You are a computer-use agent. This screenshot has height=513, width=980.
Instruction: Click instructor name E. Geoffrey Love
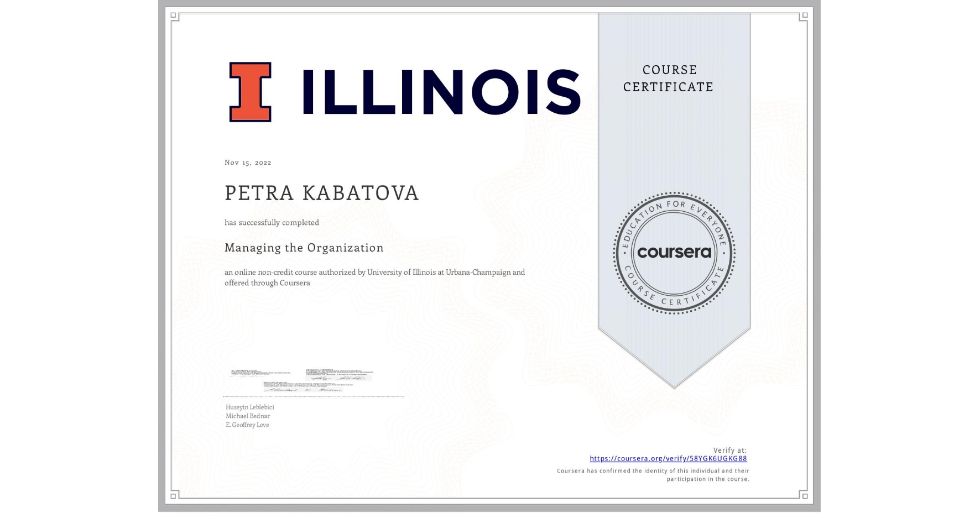pos(247,425)
